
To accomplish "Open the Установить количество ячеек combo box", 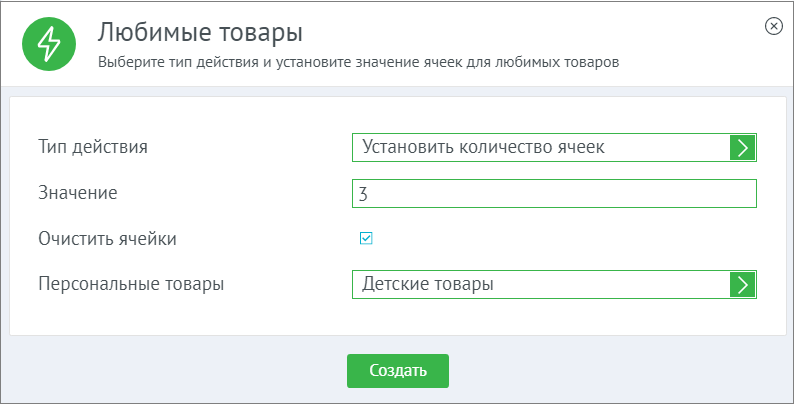I will tap(554, 148).
